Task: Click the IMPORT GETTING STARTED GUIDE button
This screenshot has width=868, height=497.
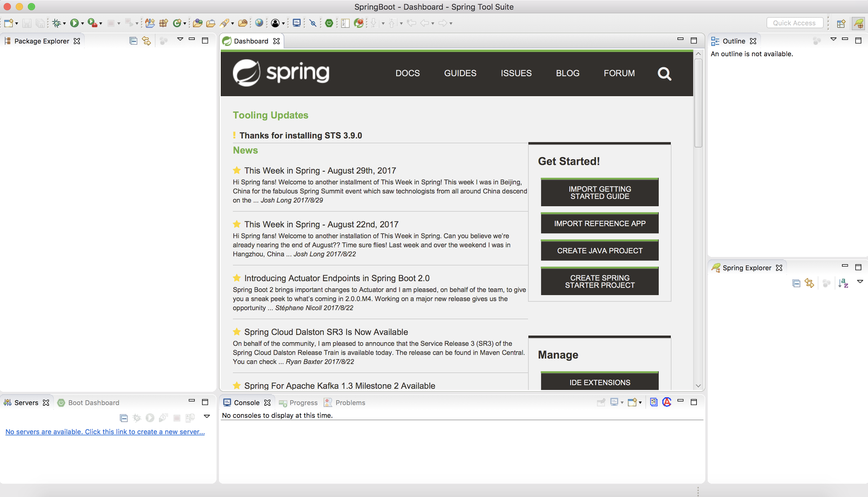Action: pyautogui.click(x=600, y=192)
